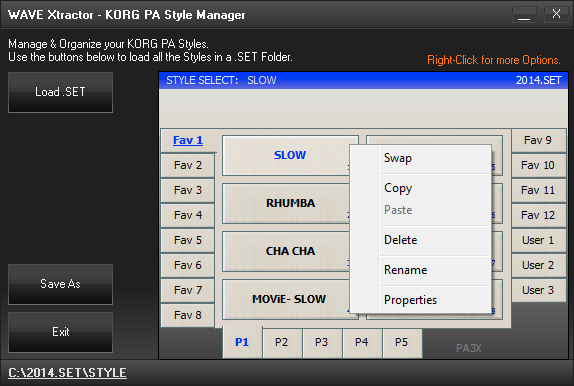The image size is (574, 386).
Task: Select the Fav 3 bank
Action: 188,190
